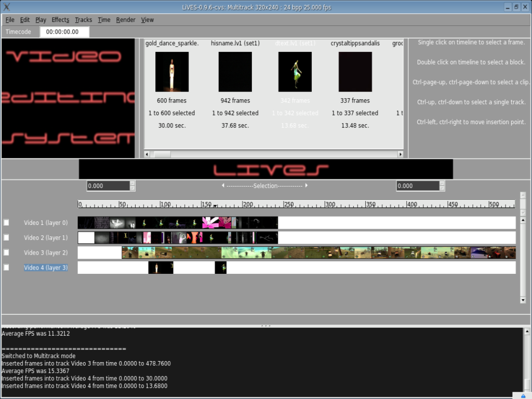The height and width of the screenshot is (399, 532).
Task: Click the "Switched to Multitrack mode" log line
Action: coord(38,356)
